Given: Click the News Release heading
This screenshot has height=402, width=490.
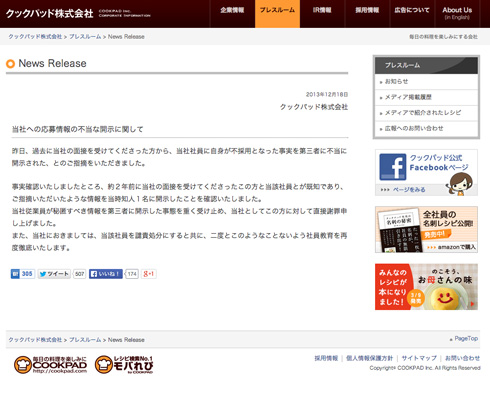Looking at the screenshot, I should point(52,63).
